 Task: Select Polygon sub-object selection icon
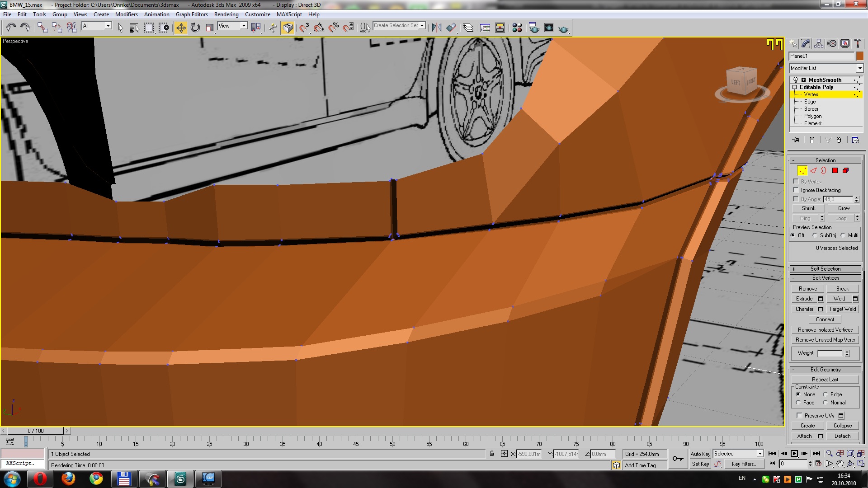(x=835, y=170)
